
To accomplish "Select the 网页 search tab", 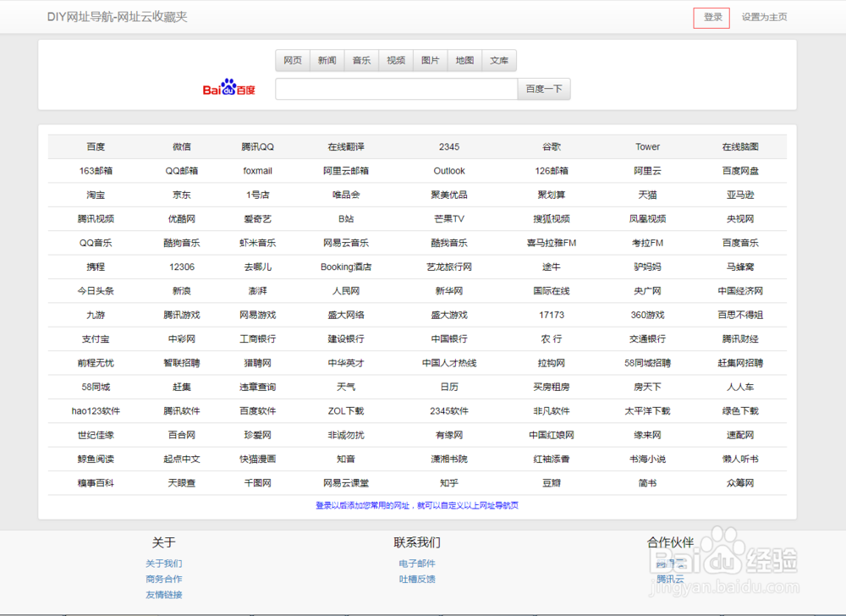I will pyautogui.click(x=293, y=60).
